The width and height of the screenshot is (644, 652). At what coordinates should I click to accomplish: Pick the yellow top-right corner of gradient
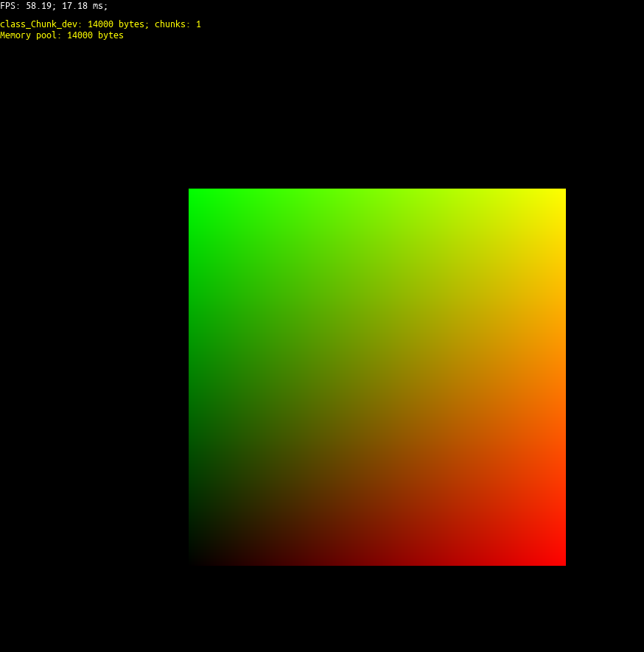coord(562,192)
